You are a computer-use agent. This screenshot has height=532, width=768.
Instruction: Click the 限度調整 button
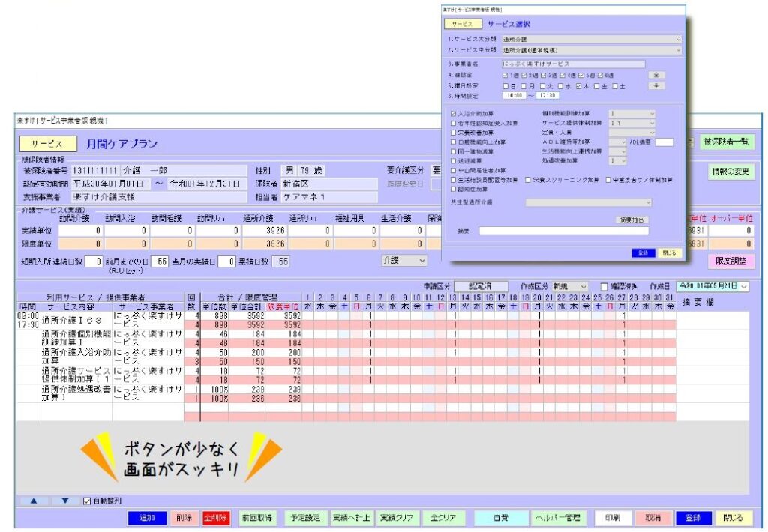pyautogui.click(x=730, y=261)
